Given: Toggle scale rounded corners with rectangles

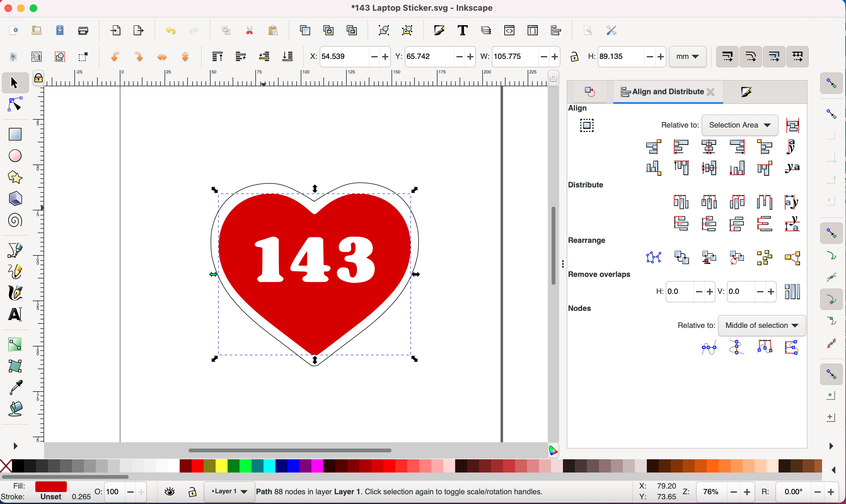Looking at the screenshot, I should (x=750, y=57).
